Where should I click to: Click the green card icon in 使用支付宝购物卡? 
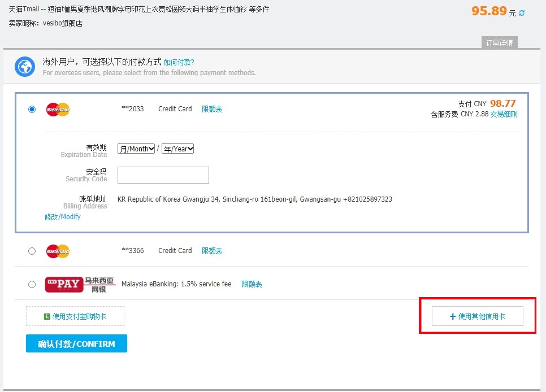(47, 316)
